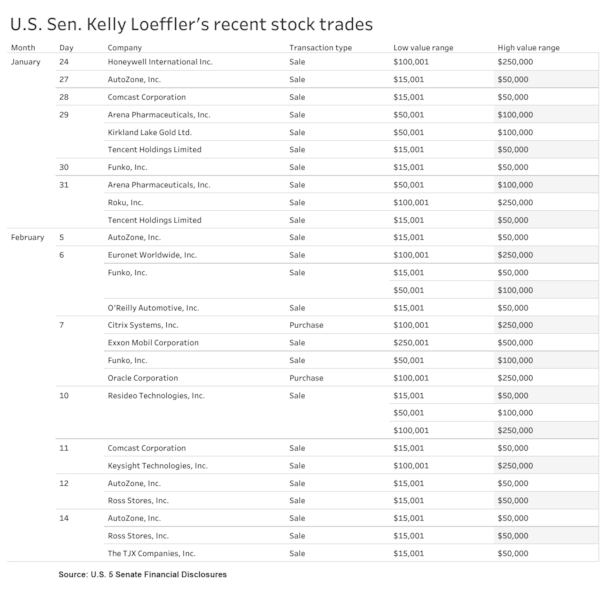Select the February month label

pyautogui.click(x=28, y=237)
